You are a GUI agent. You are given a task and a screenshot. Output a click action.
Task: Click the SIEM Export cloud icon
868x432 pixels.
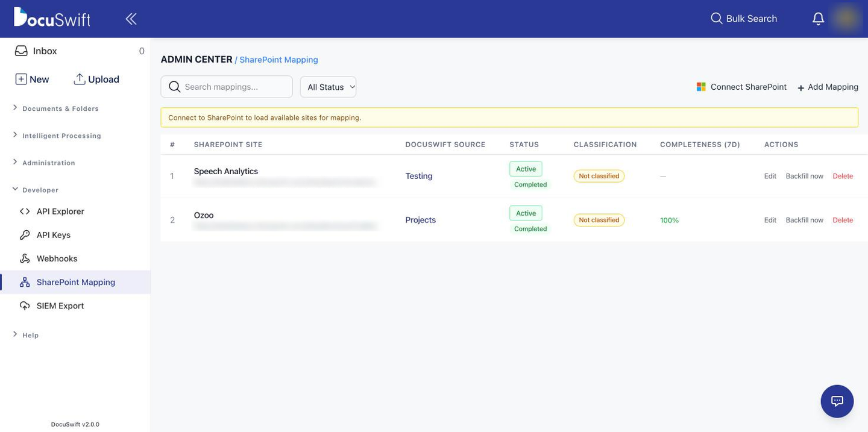(25, 305)
